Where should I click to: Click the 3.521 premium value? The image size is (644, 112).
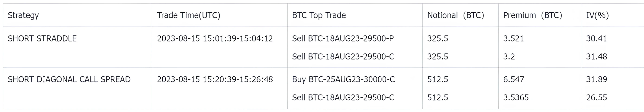[513, 39]
